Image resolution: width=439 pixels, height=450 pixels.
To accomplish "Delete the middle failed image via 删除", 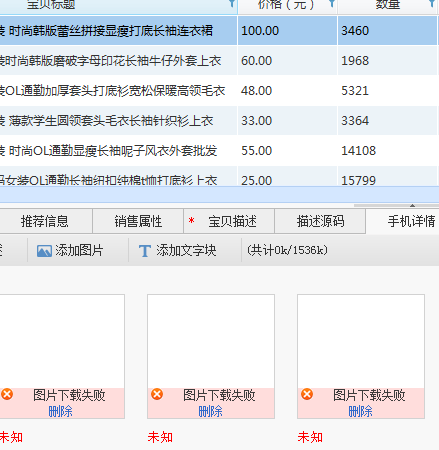I will point(210,411).
